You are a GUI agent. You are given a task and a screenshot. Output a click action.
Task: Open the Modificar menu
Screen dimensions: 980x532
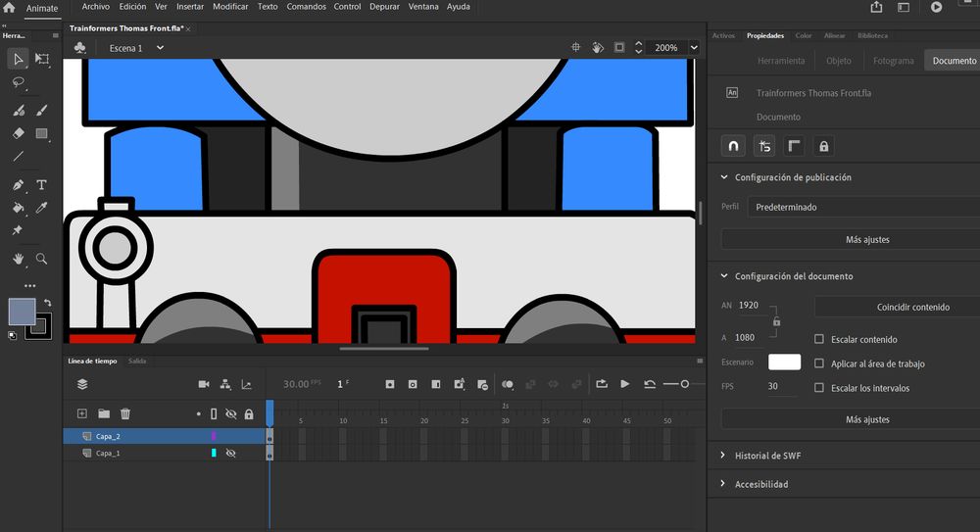(230, 7)
